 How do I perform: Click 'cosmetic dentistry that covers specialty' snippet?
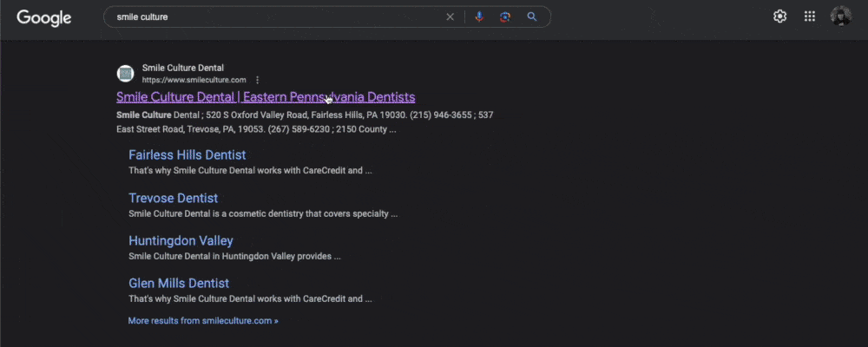pos(263,213)
